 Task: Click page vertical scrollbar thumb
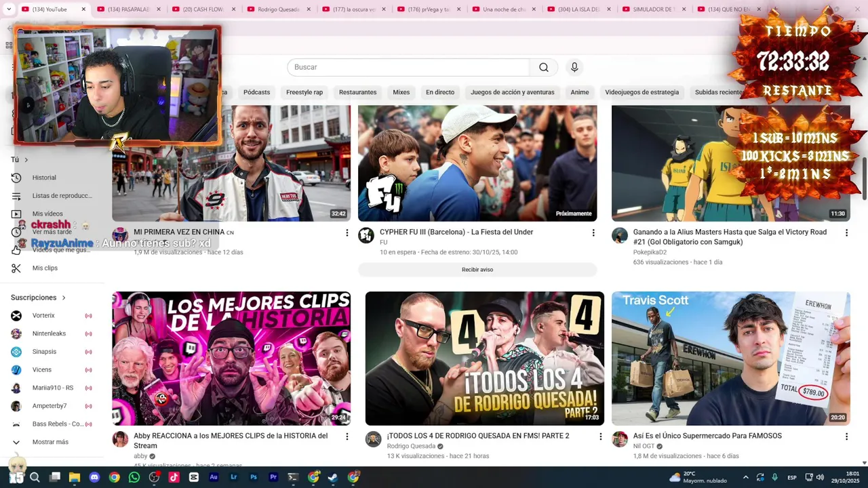(865, 179)
